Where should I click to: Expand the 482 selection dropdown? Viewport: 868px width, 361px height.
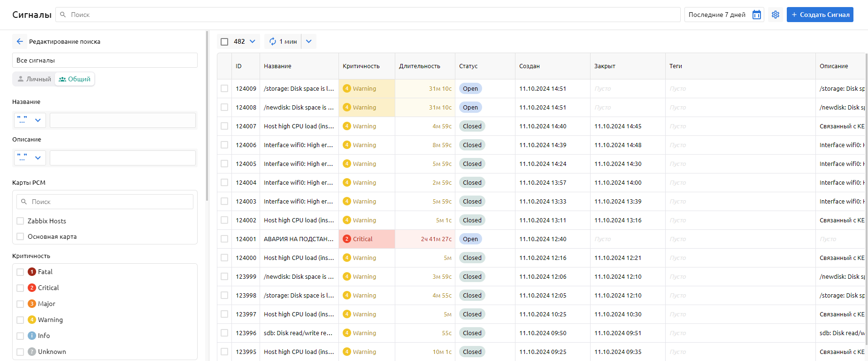(x=253, y=41)
